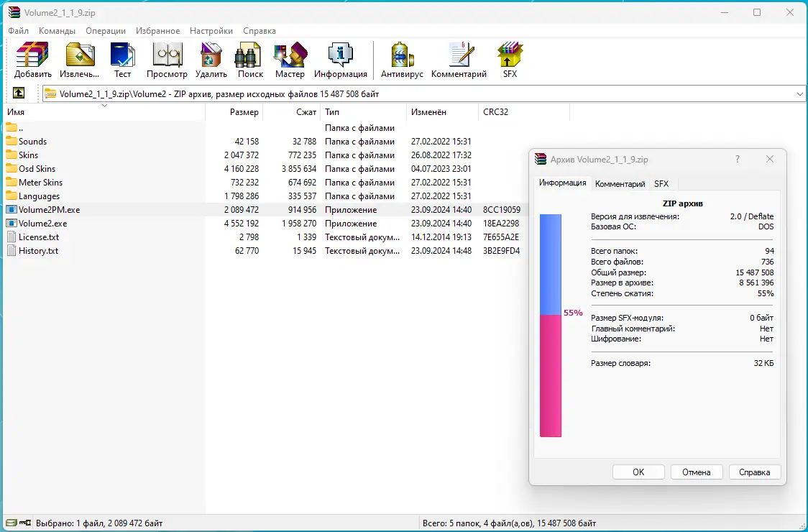Open the Комментарий toolbar icon
Image resolution: width=808 pixels, height=532 pixels.
pos(460,55)
